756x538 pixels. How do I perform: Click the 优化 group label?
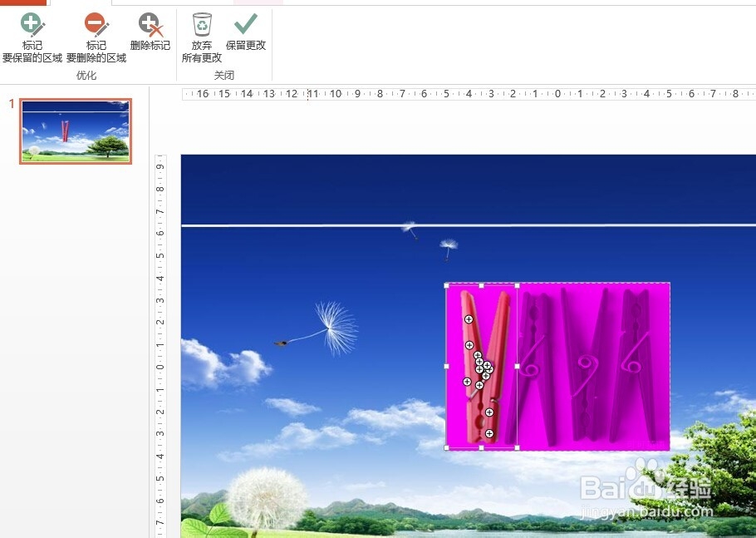[86, 76]
